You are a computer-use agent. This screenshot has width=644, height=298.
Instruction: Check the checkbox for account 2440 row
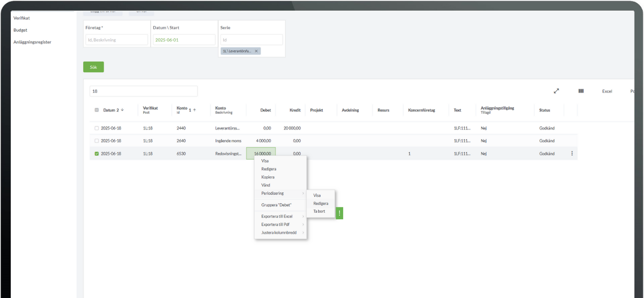point(97,128)
